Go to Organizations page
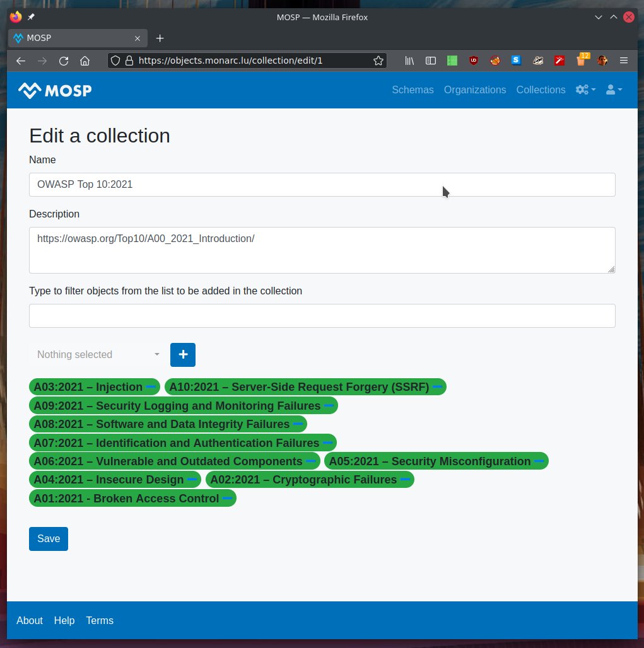Screen dimensions: 644x648 (475, 90)
